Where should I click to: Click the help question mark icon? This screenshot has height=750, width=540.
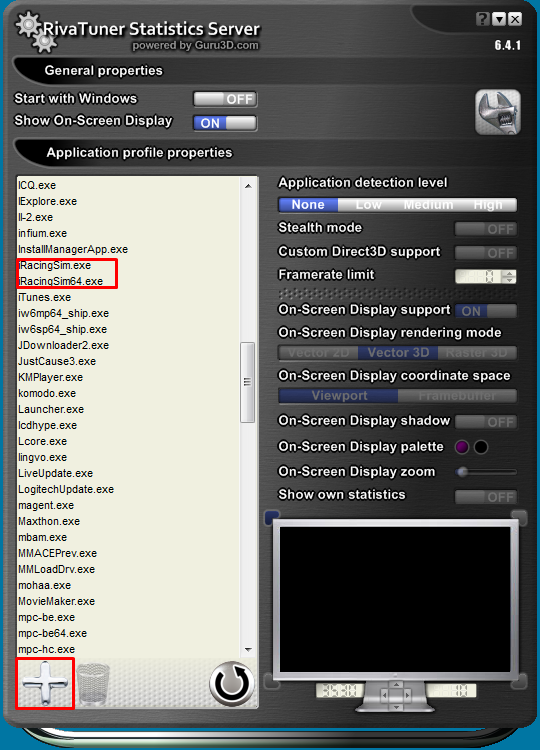tap(483, 19)
